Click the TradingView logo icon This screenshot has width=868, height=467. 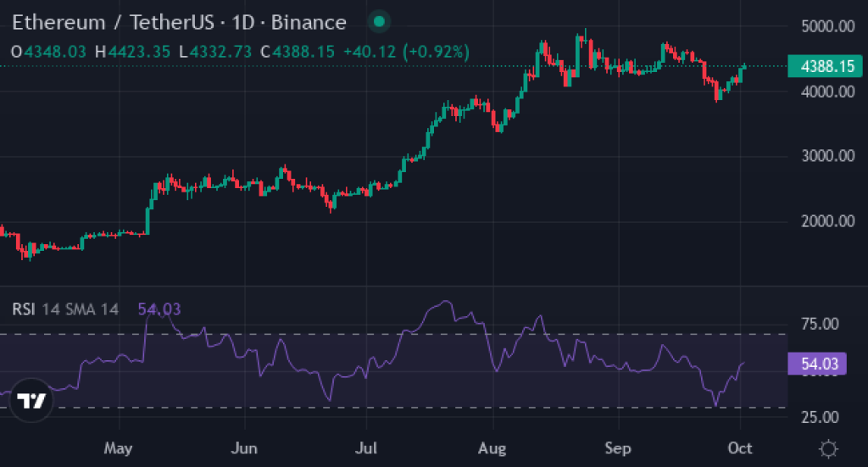tap(32, 401)
